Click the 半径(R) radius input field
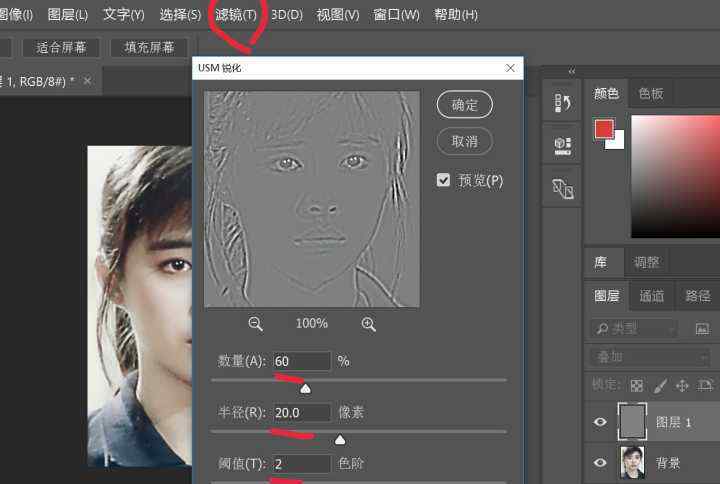 (301, 412)
